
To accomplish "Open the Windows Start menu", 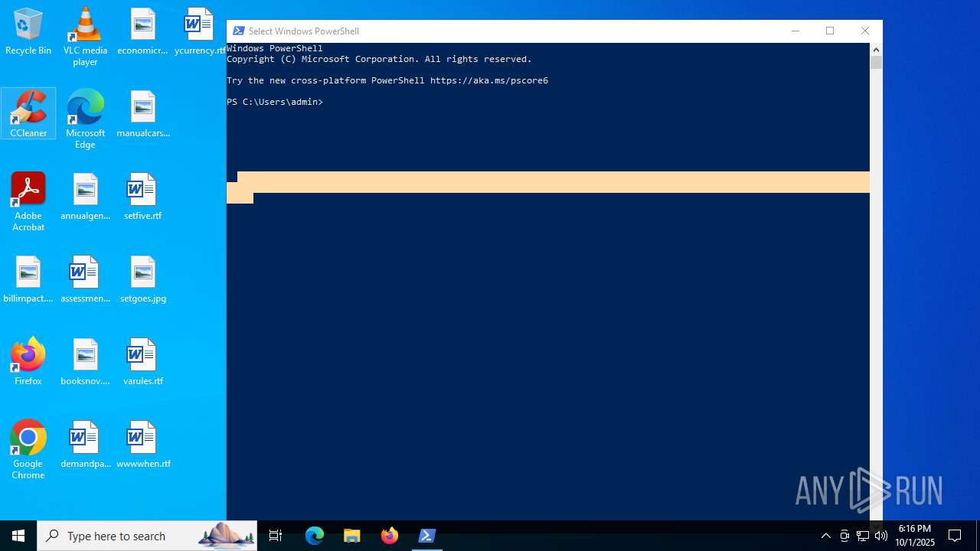I will (x=18, y=536).
